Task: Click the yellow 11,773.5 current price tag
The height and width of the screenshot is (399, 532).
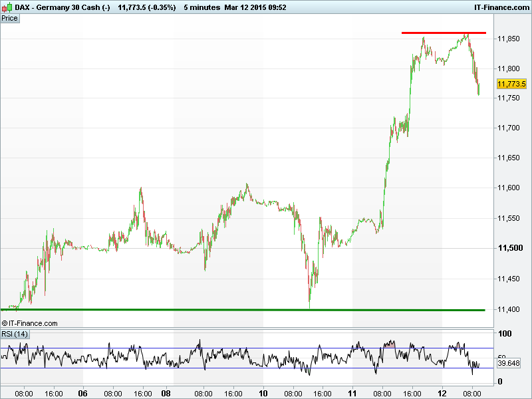Action: click(511, 84)
